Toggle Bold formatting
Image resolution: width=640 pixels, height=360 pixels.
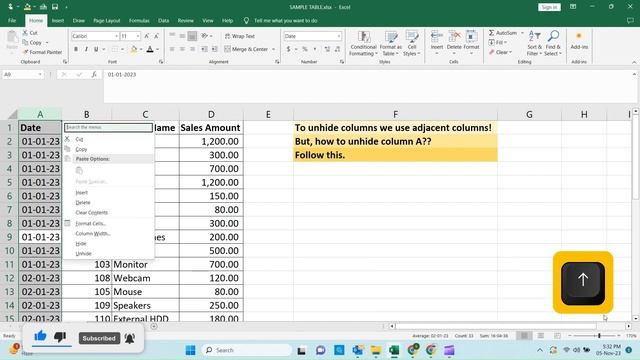tap(76, 49)
